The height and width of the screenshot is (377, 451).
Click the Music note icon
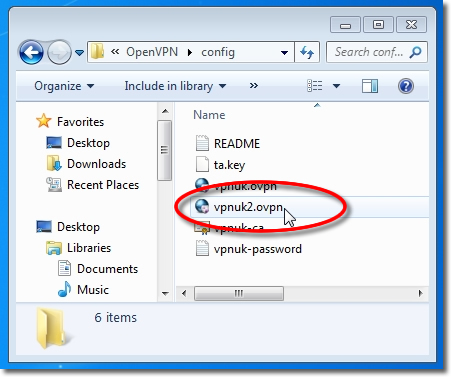coord(64,289)
